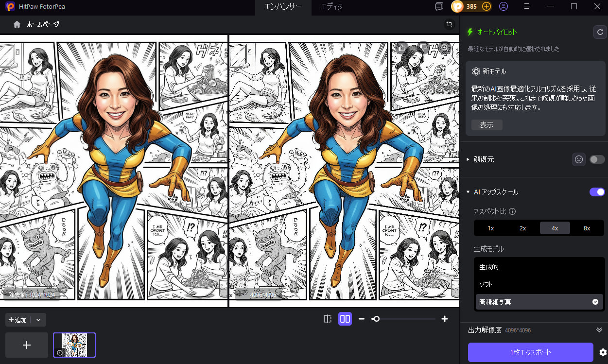This screenshot has height=364, width=608.
Task: Click the thumbs-up feedback icon
Action: tap(401, 47)
